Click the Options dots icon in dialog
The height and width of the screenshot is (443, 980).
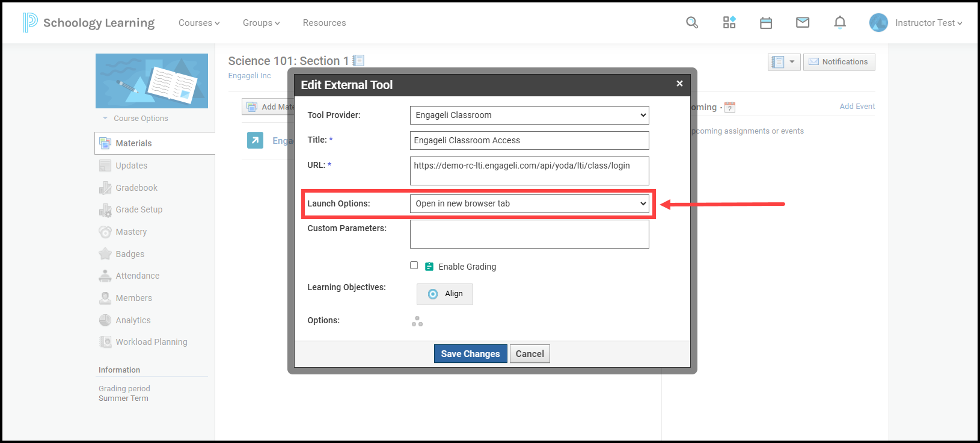pyautogui.click(x=417, y=321)
